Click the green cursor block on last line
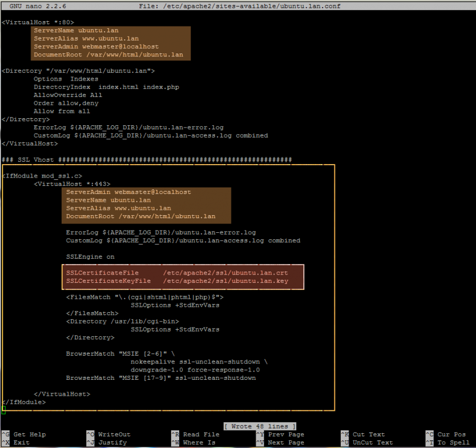 [x=4, y=410]
